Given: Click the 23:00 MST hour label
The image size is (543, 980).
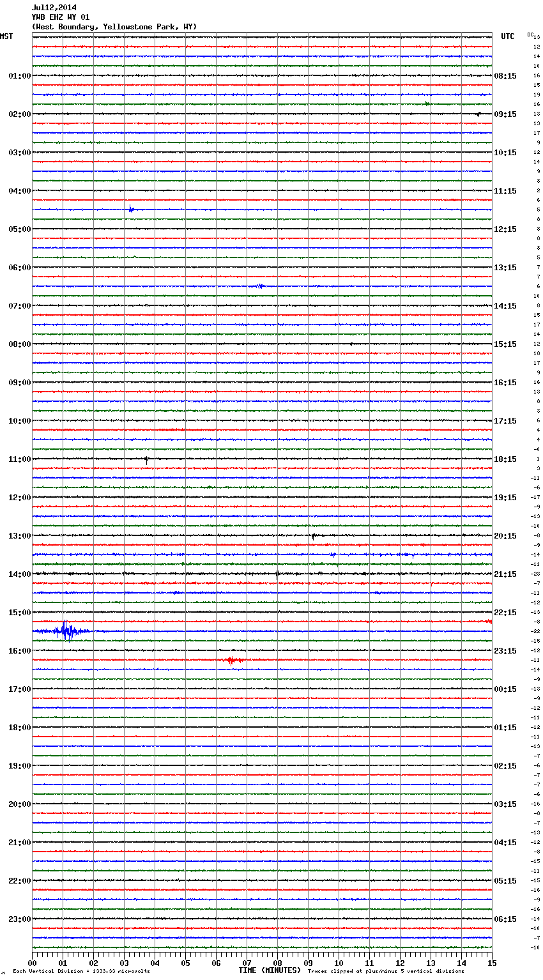Looking at the screenshot, I should pyautogui.click(x=20, y=919).
